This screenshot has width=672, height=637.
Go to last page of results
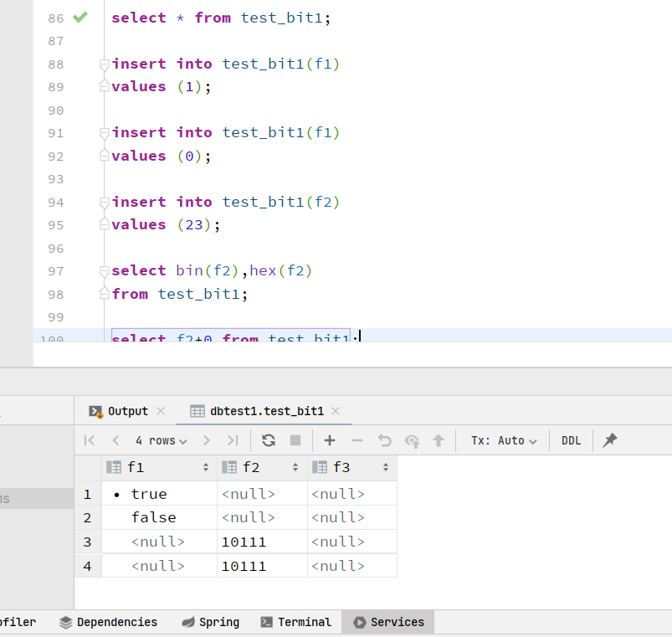pyautogui.click(x=233, y=440)
